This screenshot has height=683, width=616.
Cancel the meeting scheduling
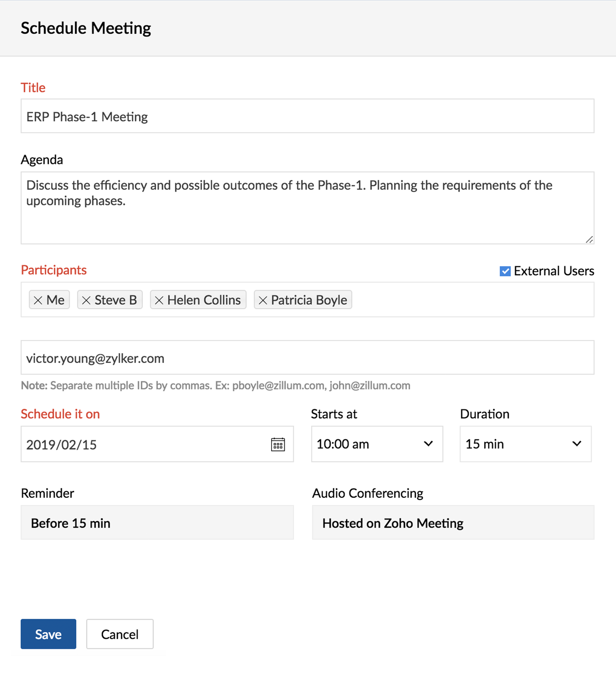tap(120, 634)
